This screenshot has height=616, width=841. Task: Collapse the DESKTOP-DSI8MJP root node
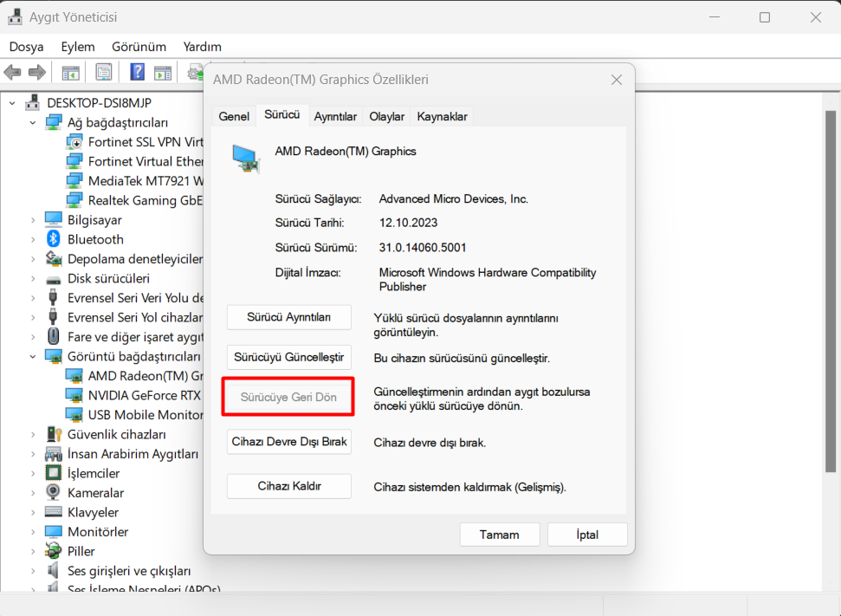point(12,102)
